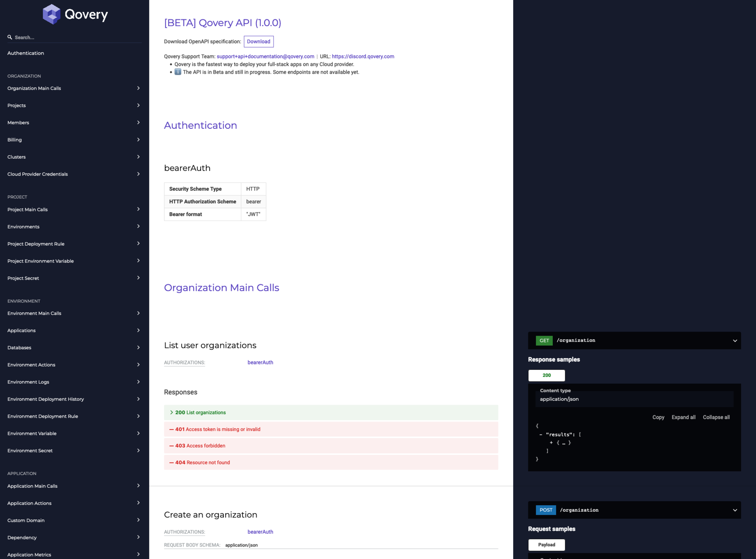The image size is (756, 559).
Task: Open Project Secret sidebar item
Action: (74, 278)
